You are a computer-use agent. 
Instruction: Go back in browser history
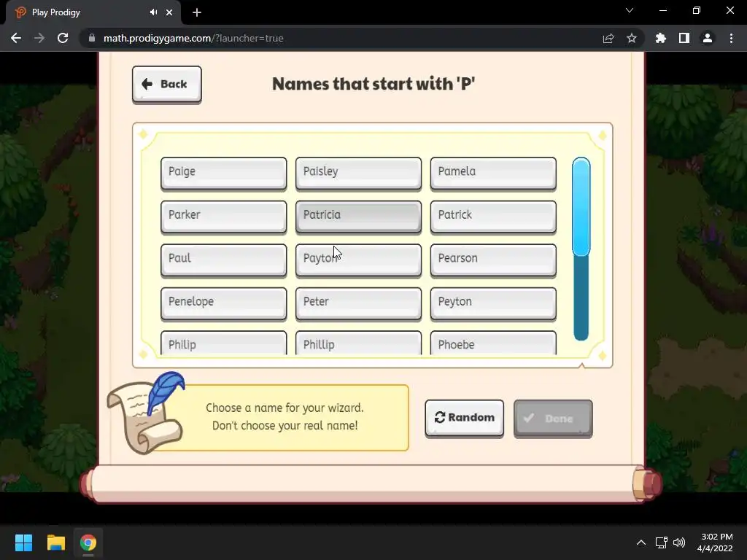click(16, 38)
